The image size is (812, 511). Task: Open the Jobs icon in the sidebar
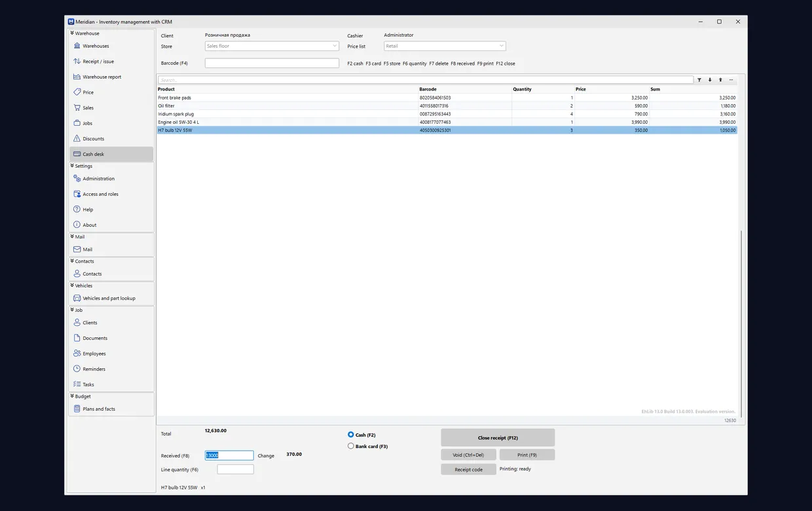pos(77,123)
